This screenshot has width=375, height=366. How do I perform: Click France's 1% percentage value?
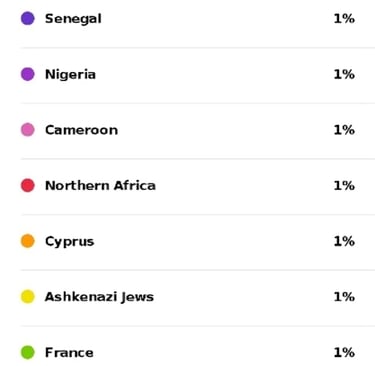pos(344,353)
